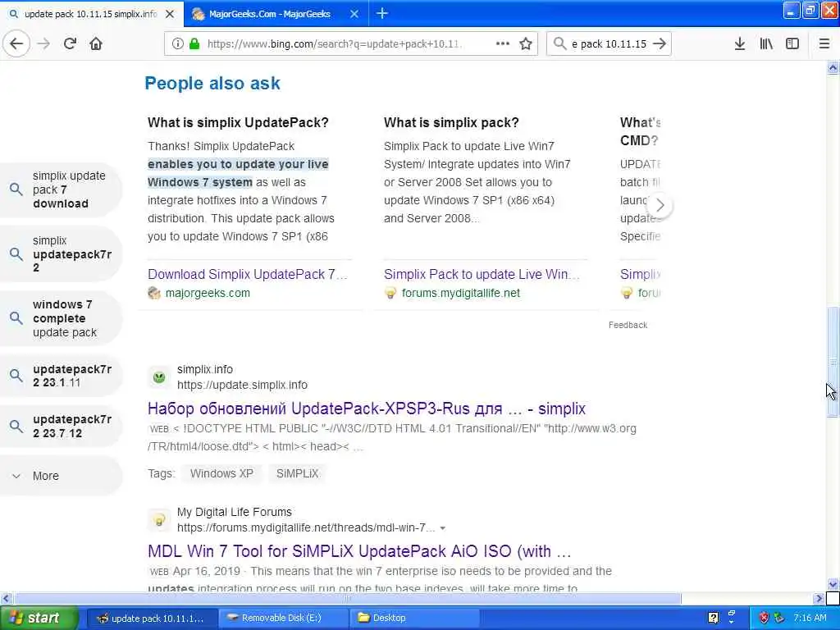This screenshot has height=630, width=840.
Task: Click the vertical scrollbar down arrow
Action: [x=833, y=584]
